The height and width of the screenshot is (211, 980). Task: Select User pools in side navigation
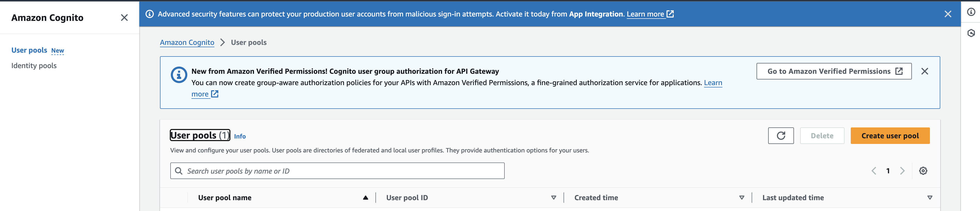[x=29, y=50]
